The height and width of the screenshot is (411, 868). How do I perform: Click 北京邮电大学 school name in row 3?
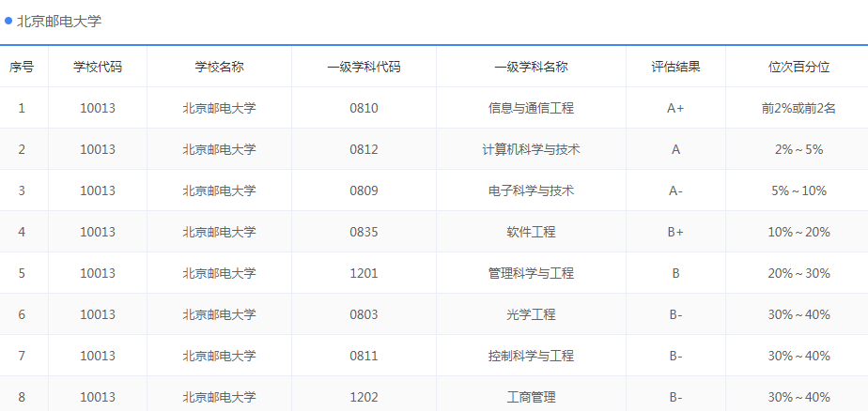219,190
